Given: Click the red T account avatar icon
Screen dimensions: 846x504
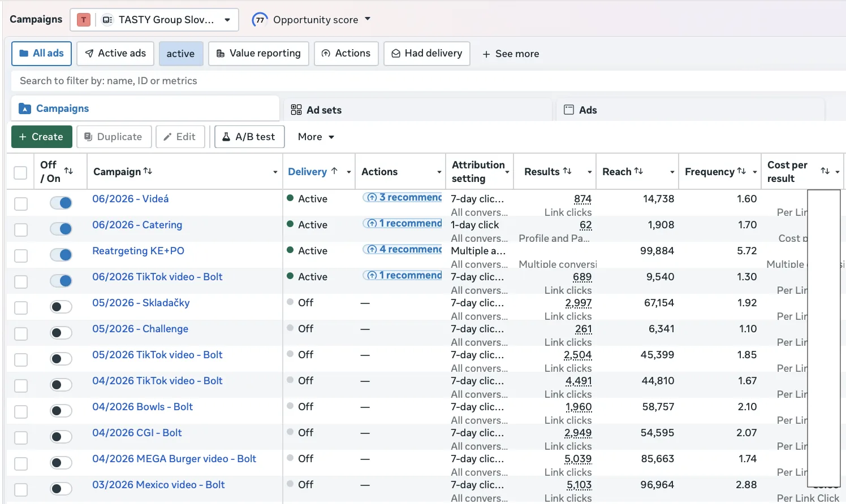Looking at the screenshot, I should pos(84,20).
